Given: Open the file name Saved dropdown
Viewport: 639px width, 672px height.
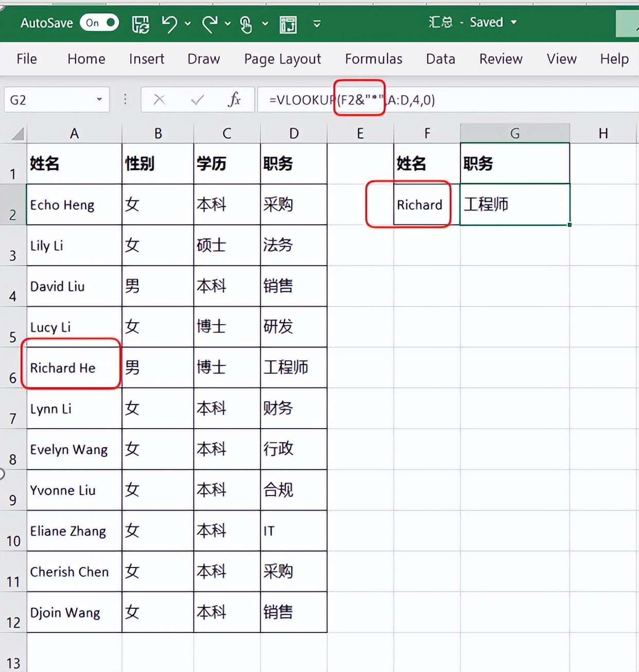Looking at the screenshot, I should click(x=513, y=23).
